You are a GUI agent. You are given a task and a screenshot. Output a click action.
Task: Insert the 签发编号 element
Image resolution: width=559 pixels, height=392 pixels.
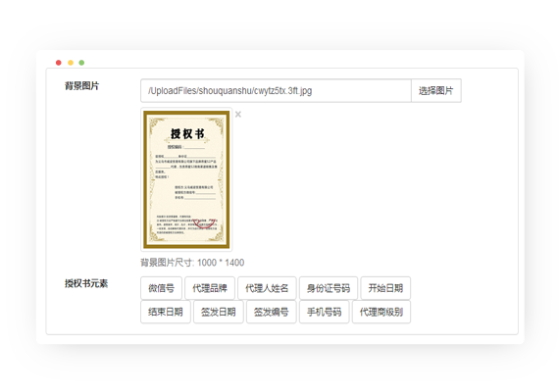click(272, 312)
